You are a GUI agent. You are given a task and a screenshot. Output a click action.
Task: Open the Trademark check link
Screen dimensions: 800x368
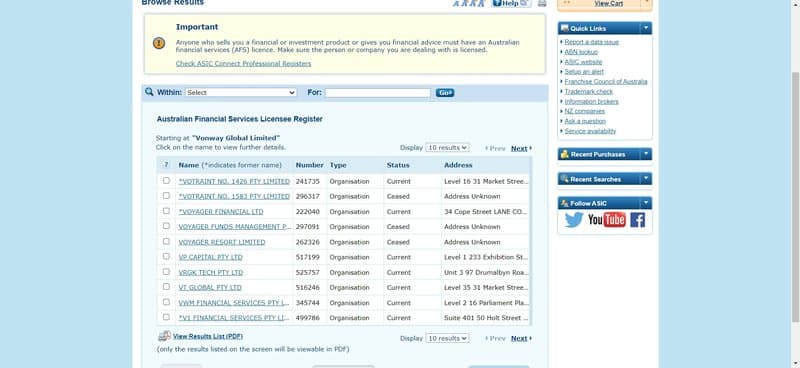(x=589, y=91)
